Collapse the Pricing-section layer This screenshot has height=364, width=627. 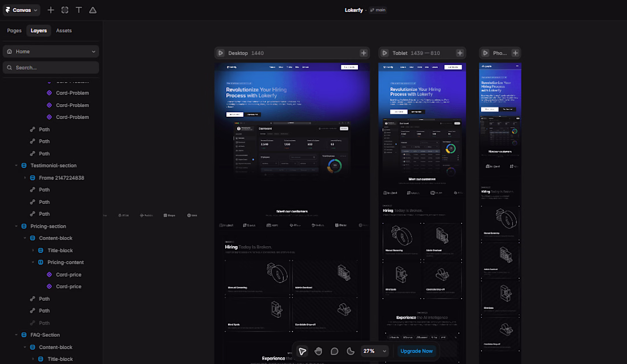(17, 226)
